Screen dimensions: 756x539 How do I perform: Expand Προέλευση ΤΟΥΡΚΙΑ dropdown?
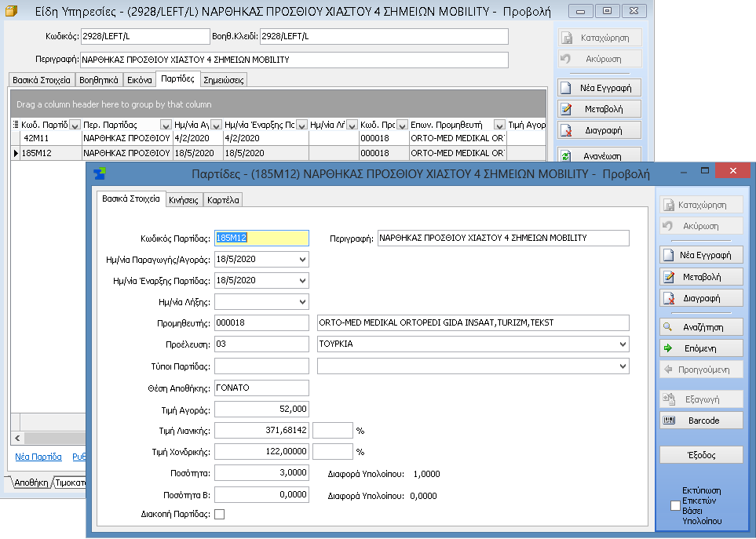(623, 344)
